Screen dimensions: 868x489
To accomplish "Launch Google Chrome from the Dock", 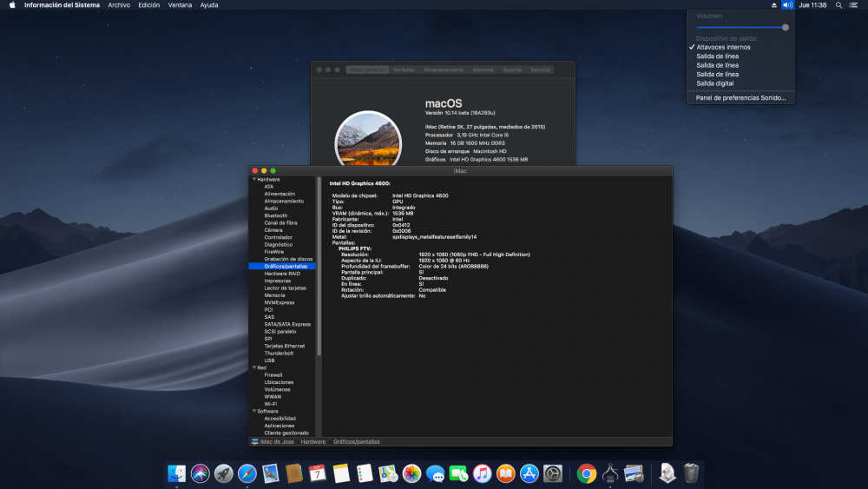I will (x=586, y=473).
